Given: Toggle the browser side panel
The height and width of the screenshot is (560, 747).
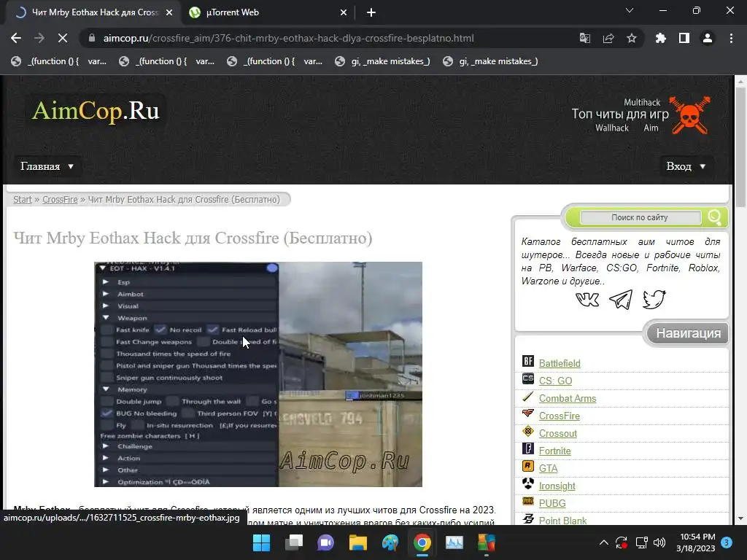Looking at the screenshot, I should point(684,38).
